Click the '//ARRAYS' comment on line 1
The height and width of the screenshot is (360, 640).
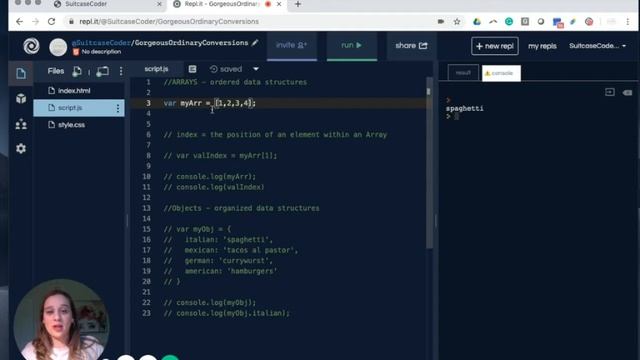tap(235, 82)
